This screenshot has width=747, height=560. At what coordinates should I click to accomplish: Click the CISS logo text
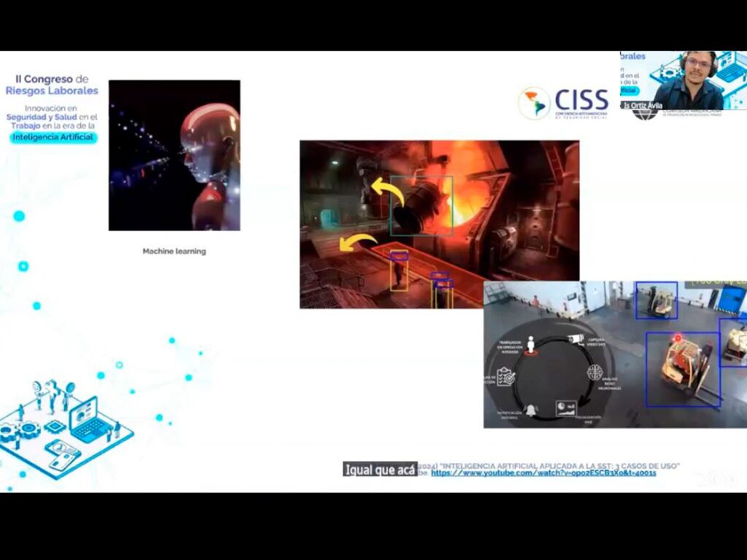click(x=581, y=99)
